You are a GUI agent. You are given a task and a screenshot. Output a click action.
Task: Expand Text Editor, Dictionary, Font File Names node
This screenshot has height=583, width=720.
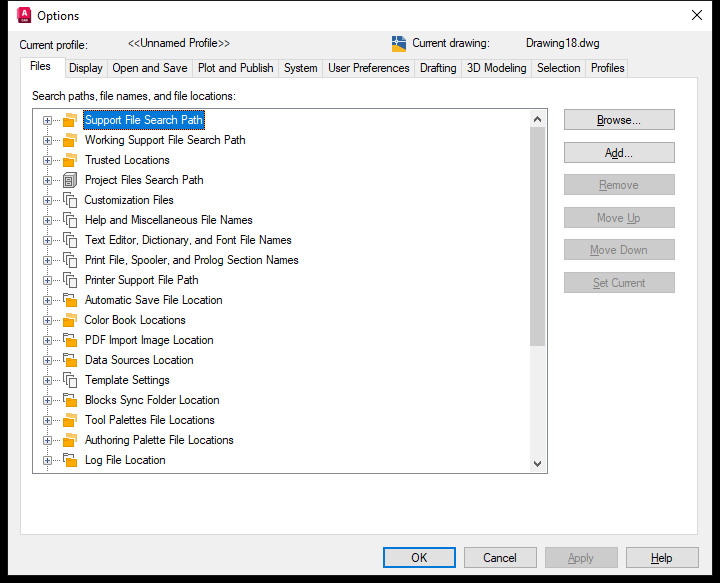(47, 240)
